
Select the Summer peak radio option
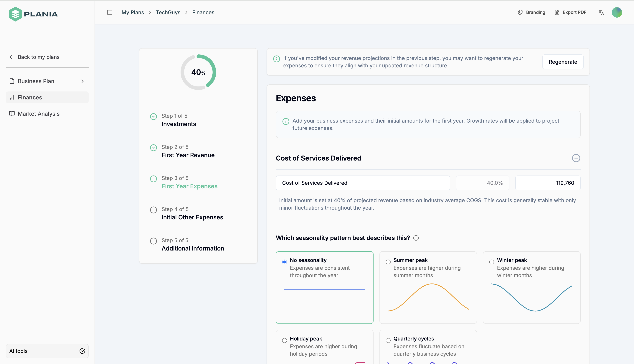click(388, 262)
